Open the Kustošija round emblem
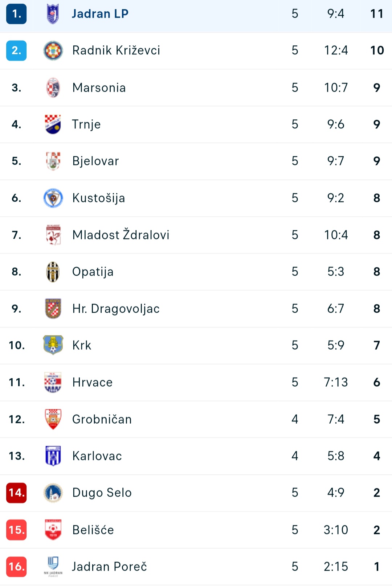This screenshot has height=588, width=392. coord(53,198)
